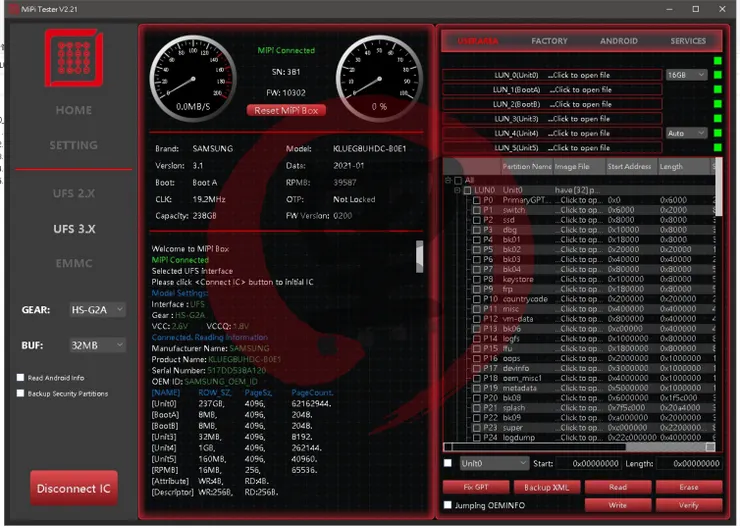Select UFS 2.X mode
Viewport: 740px width, 530px height.
pos(74,193)
